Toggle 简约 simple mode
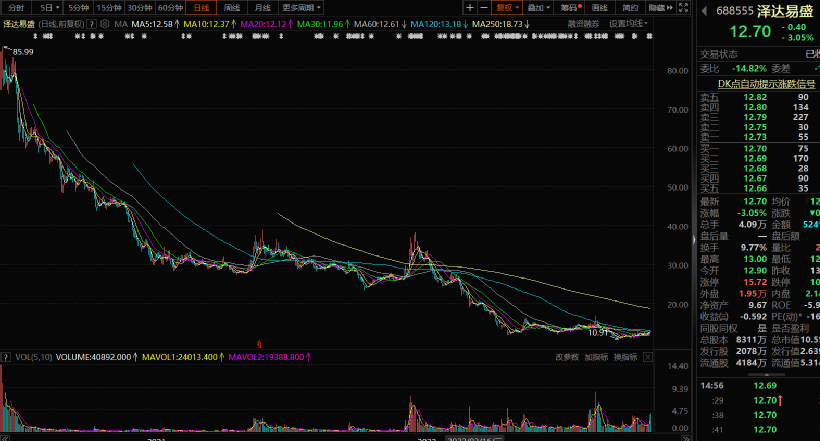The height and width of the screenshot is (441, 820). pos(630,7)
